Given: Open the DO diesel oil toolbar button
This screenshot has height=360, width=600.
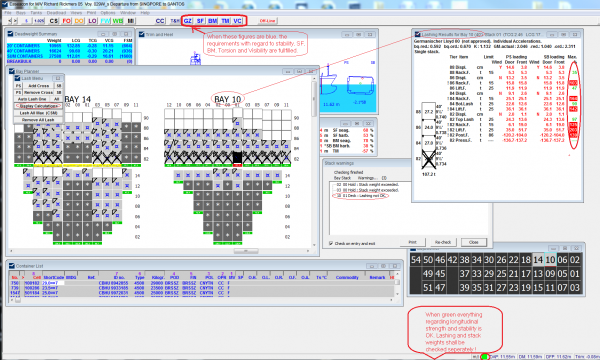Looking at the screenshot, I should [x=79, y=21].
